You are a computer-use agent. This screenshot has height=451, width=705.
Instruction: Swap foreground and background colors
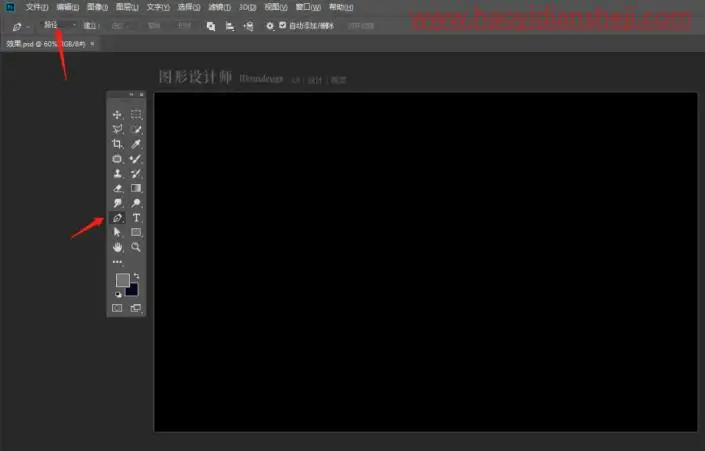[x=136, y=276]
